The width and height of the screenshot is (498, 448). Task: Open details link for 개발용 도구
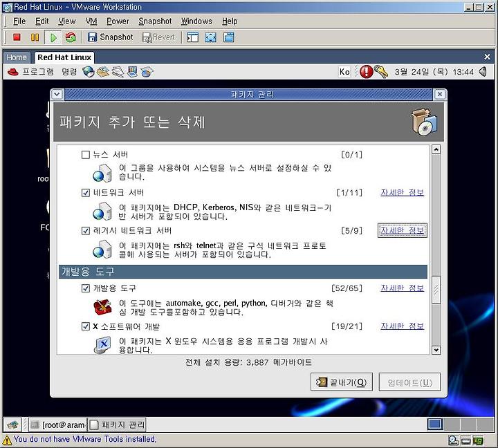(402, 288)
